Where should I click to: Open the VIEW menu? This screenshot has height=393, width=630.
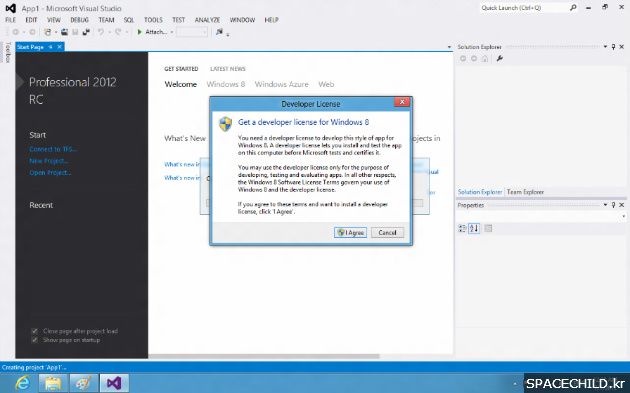click(x=54, y=20)
